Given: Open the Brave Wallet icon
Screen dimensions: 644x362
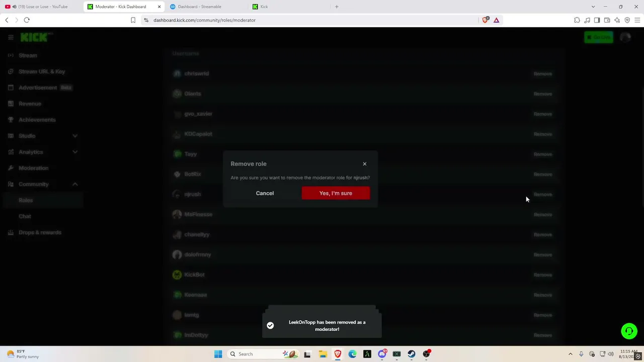Looking at the screenshot, I should click(607, 20).
